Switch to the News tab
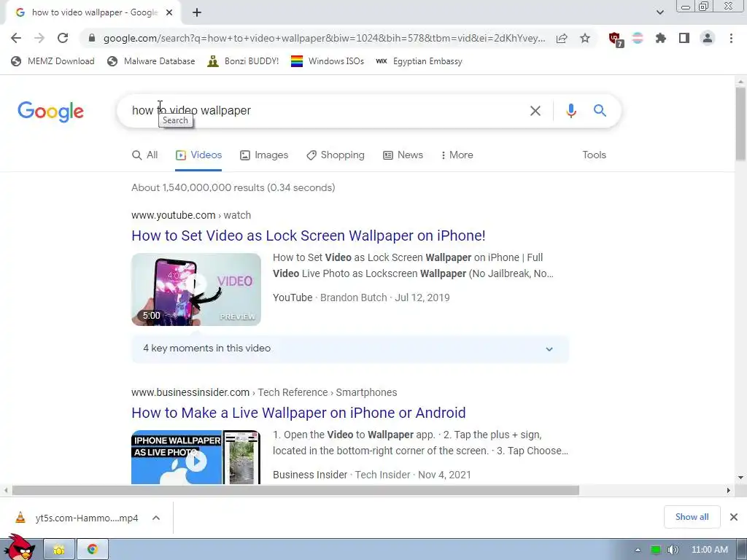Image resolution: width=747 pixels, height=560 pixels. point(403,155)
